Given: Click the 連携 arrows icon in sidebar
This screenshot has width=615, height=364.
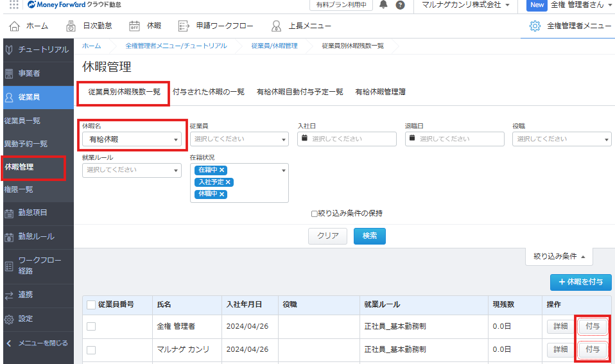Looking at the screenshot, I should (9, 295).
